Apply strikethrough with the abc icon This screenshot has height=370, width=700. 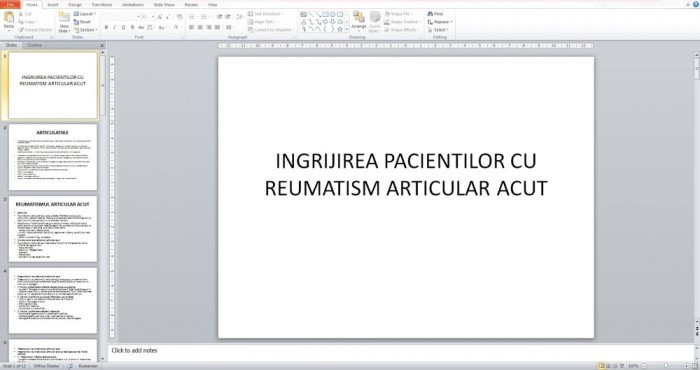tap(141, 27)
